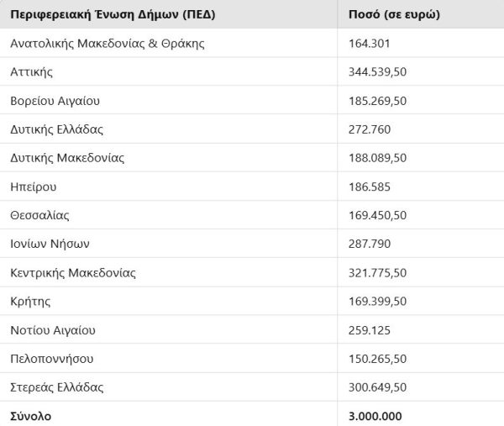Screen dimensions: 504x426
Task: Select the Κεντρικής Μακεδονίας region cell
Action: tap(73, 272)
